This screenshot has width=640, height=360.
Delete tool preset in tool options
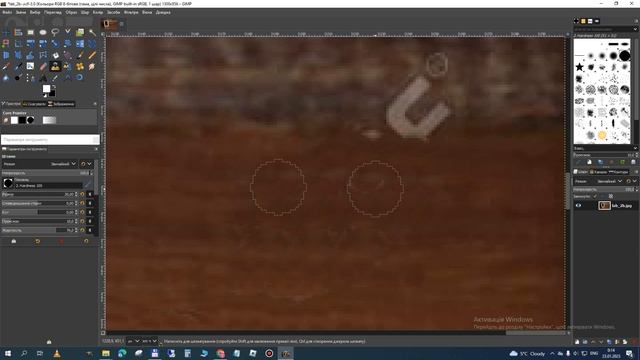pos(62,241)
